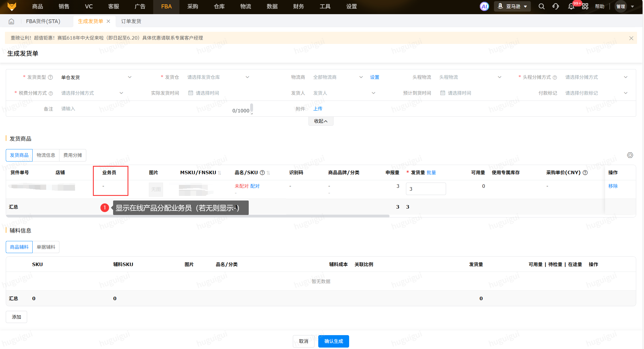Click the 发货量 quantity input field
The image size is (644, 349).
click(x=426, y=189)
